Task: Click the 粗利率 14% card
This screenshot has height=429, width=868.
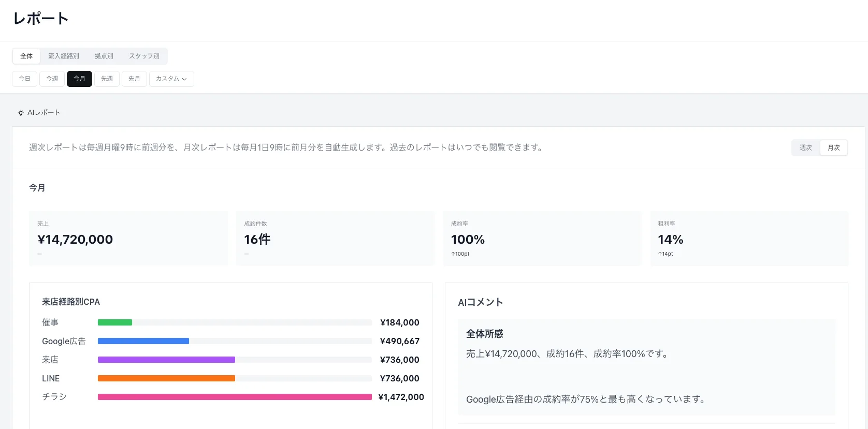Action: coord(749,239)
